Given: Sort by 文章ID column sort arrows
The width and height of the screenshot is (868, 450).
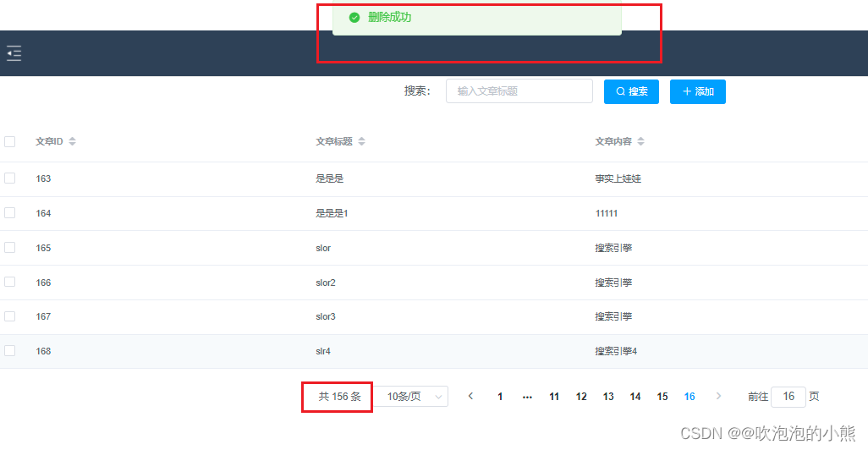Looking at the screenshot, I should 72,142.
